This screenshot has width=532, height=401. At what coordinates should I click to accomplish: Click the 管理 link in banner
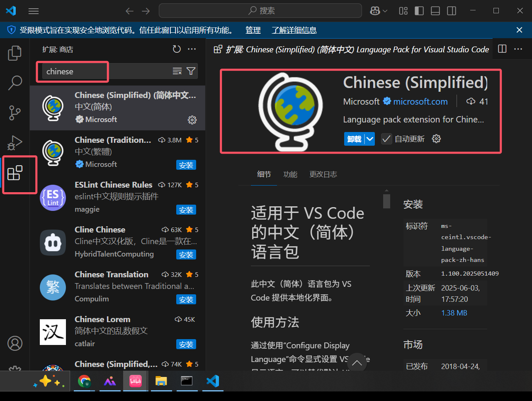(253, 30)
